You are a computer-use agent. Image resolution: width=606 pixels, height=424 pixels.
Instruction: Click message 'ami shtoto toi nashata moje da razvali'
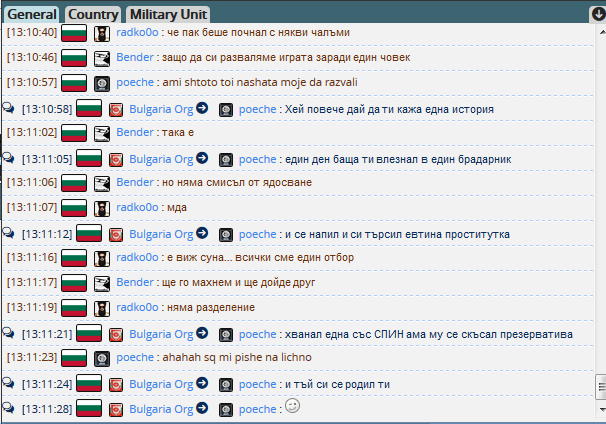[260, 82]
